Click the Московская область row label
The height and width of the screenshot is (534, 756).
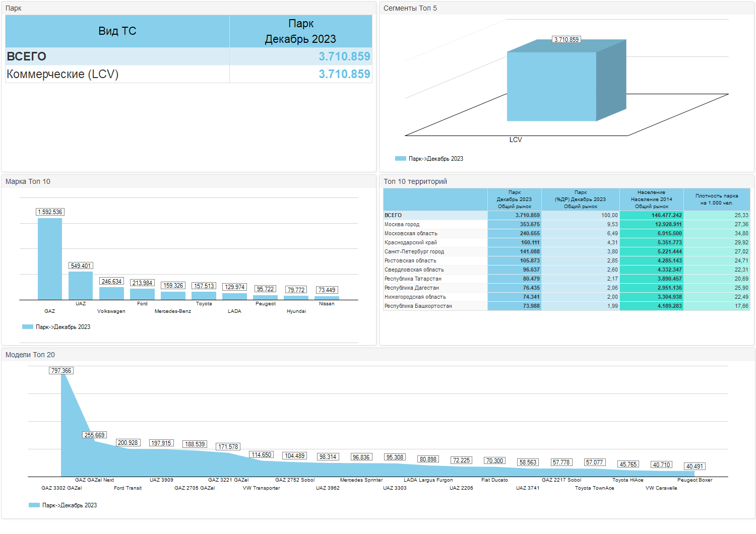tap(411, 234)
